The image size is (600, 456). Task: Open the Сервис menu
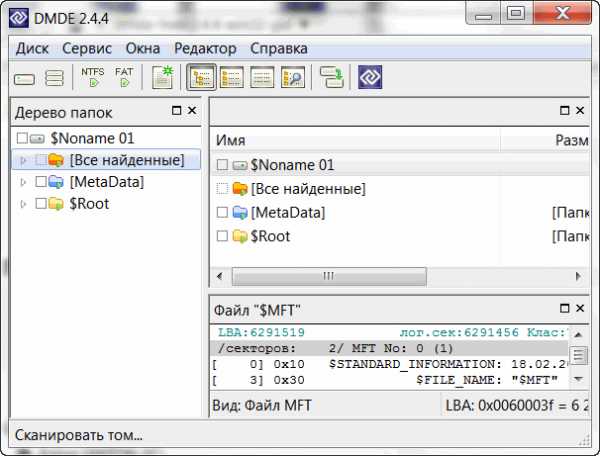click(x=87, y=49)
